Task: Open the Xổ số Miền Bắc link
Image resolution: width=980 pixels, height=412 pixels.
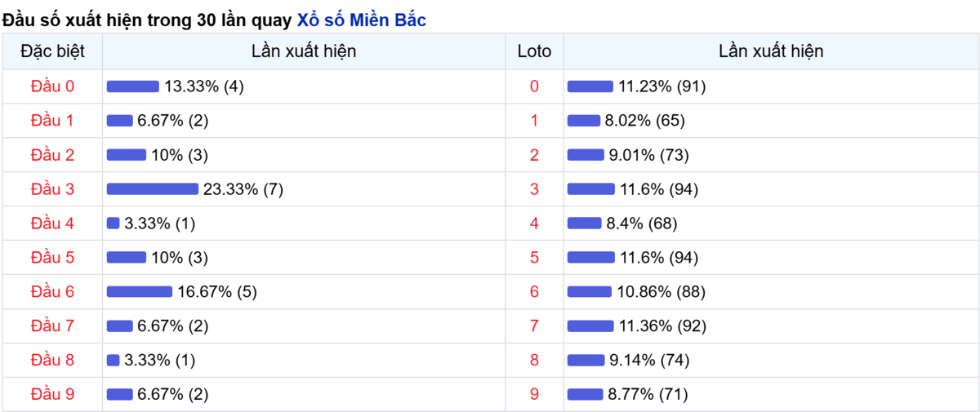Action: (361, 20)
